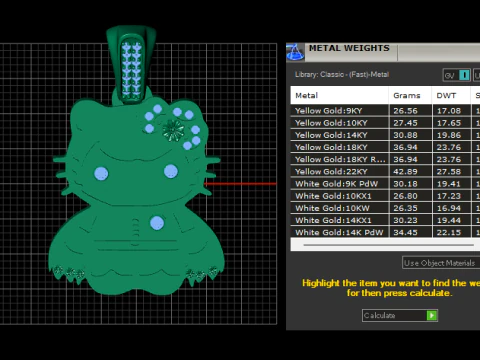Viewport: 480px width, 360px height.
Task: Select the Yellow Gold:9KY row
Action: coord(385,111)
